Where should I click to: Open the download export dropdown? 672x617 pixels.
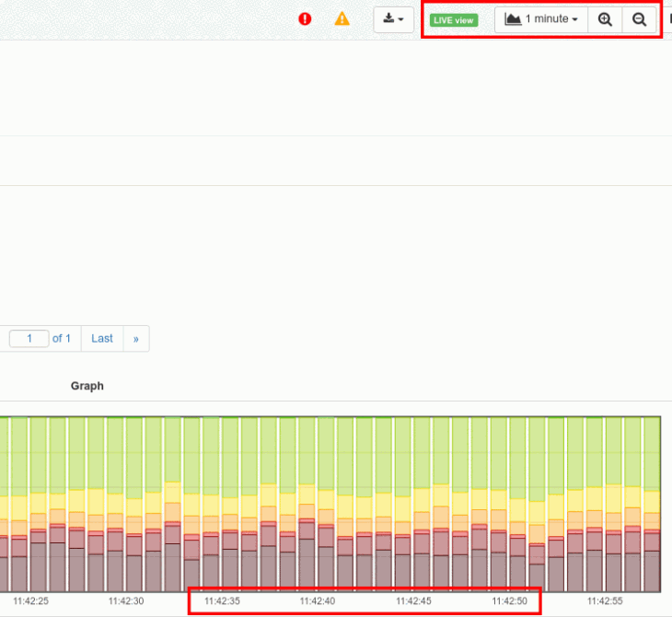(393, 19)
